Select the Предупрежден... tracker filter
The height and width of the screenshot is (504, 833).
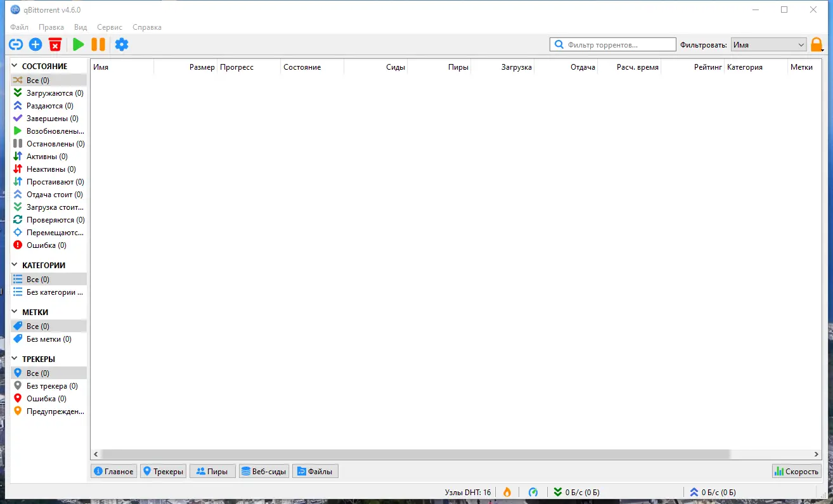(49, 411)
